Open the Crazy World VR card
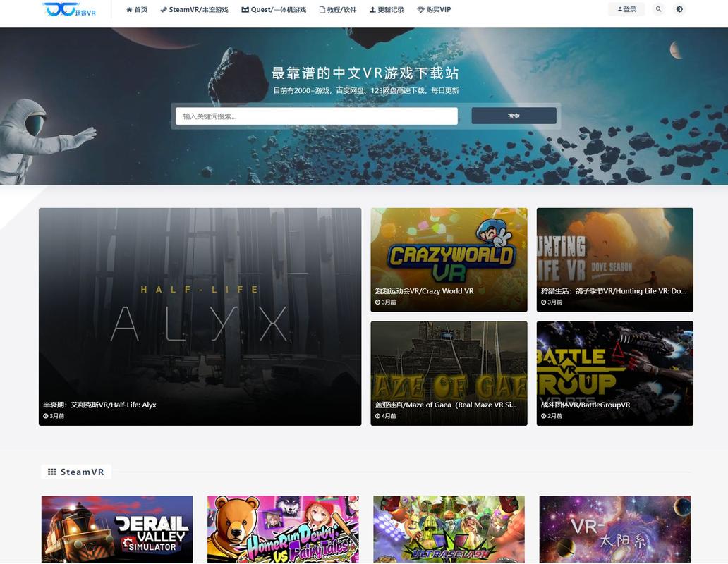This screenshot has height=564, width=728. click(x=449, y=259)
